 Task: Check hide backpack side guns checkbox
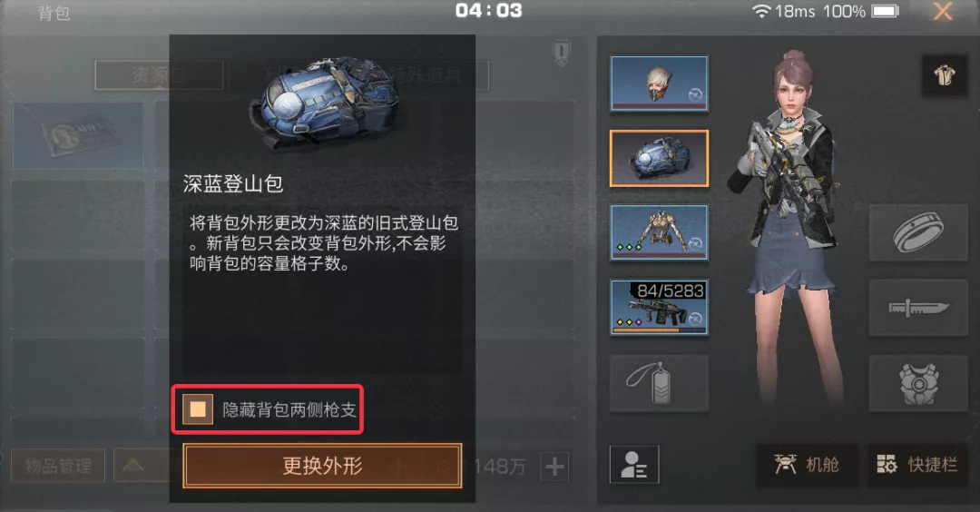[198, 409]
